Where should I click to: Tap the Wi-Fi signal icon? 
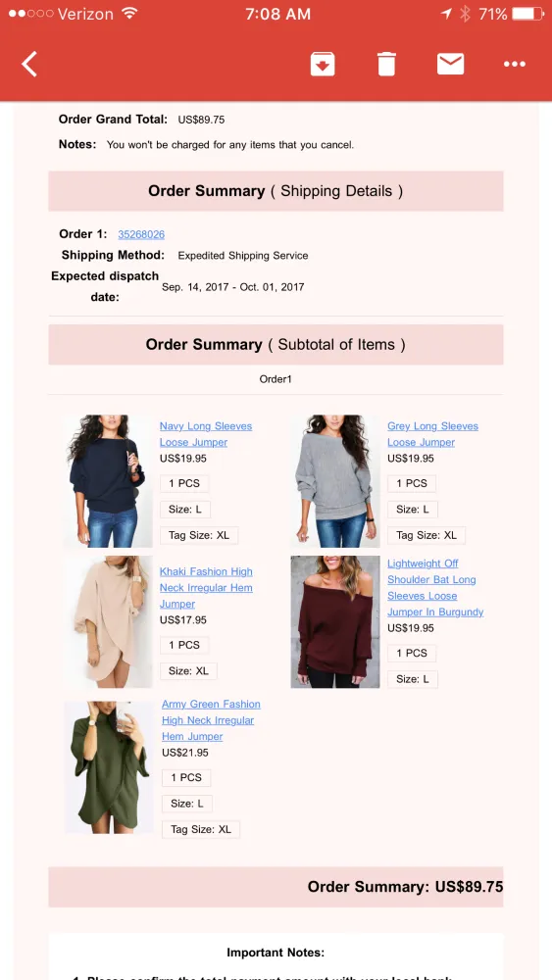(129, 14)
